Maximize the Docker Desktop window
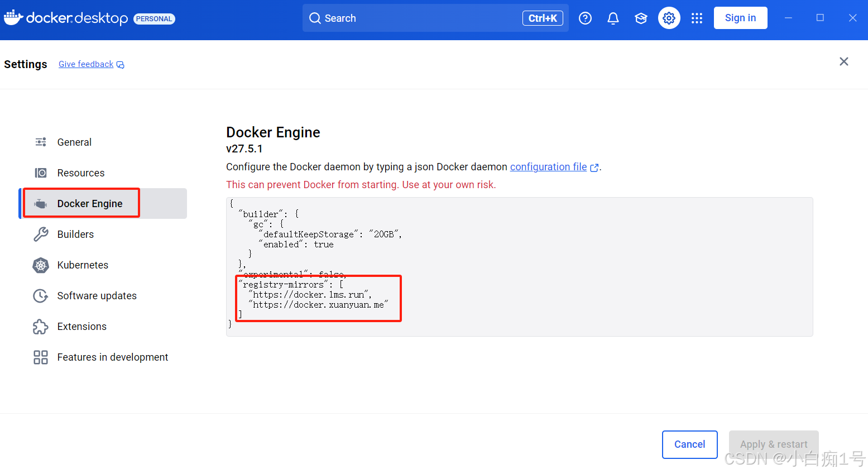868x474 pixels. tap(820, 18)
